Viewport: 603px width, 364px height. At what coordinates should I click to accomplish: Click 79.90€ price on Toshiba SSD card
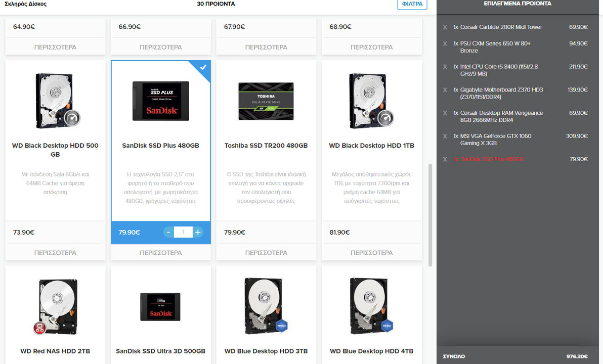coord(235,232)
